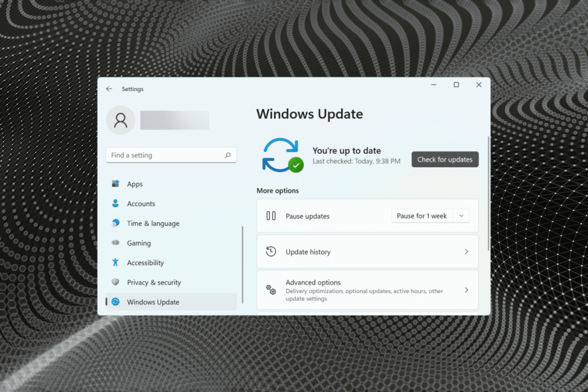Click the "Last checked: Today, 9:38 PM" text
Screen dimensions: 588x392
point(356,161)
